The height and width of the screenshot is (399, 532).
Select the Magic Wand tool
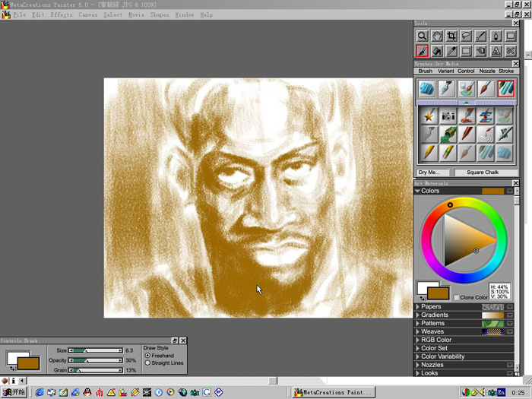[x=481, y=36]
